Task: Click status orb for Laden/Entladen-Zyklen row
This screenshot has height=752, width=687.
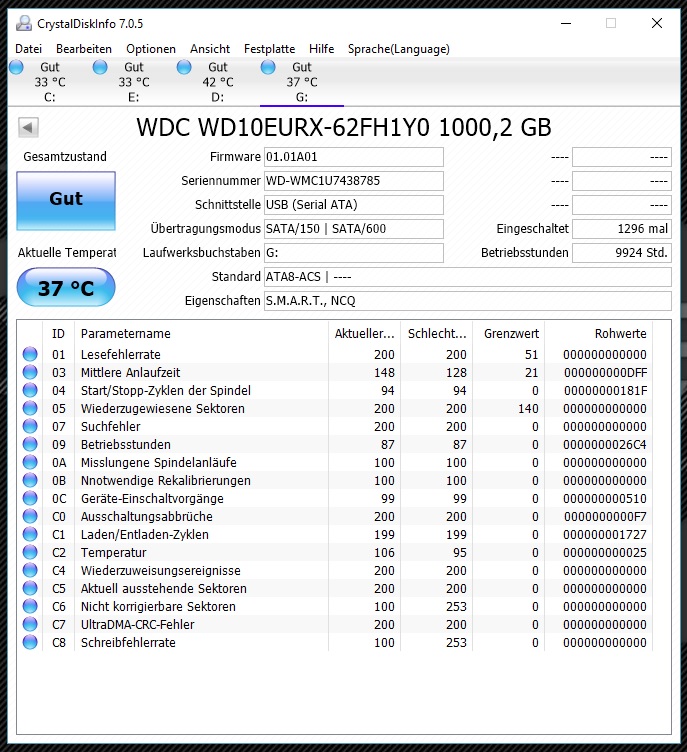Action: 30,534
